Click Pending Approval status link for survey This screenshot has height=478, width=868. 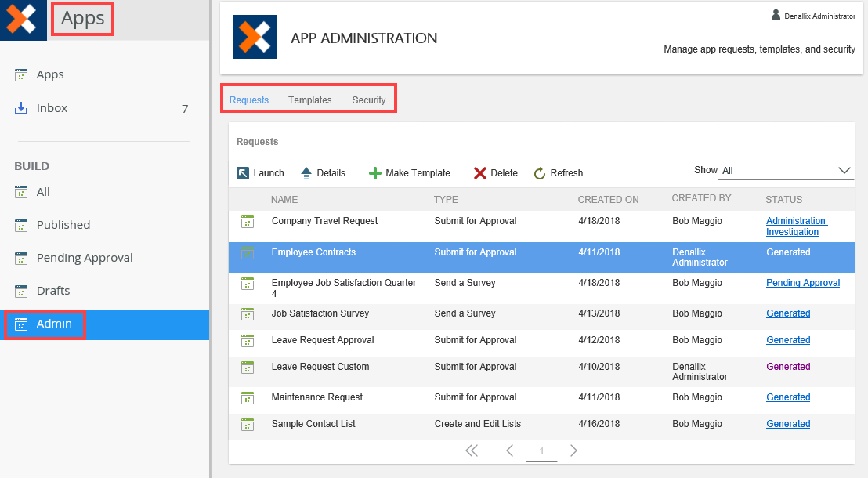click(802, 283)
